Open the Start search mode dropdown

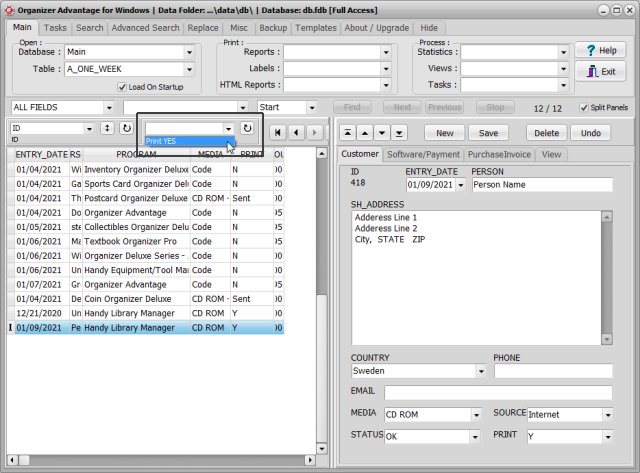tap(312, 108)
